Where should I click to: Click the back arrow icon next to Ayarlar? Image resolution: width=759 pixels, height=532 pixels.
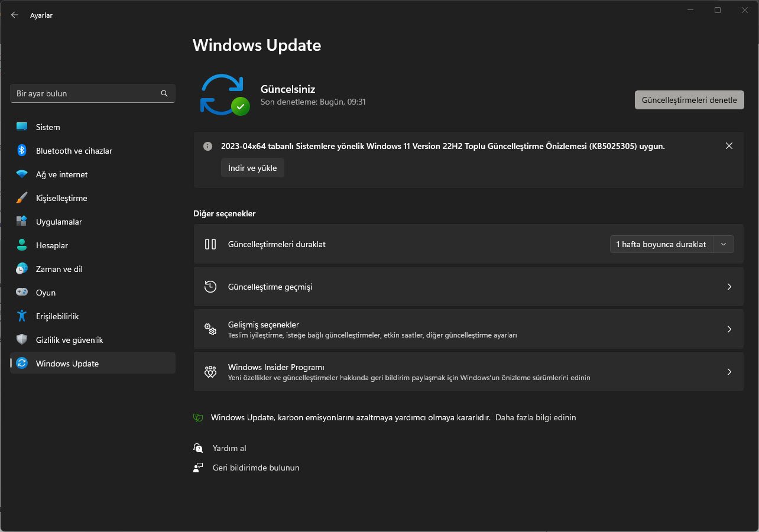coord(15,15)
